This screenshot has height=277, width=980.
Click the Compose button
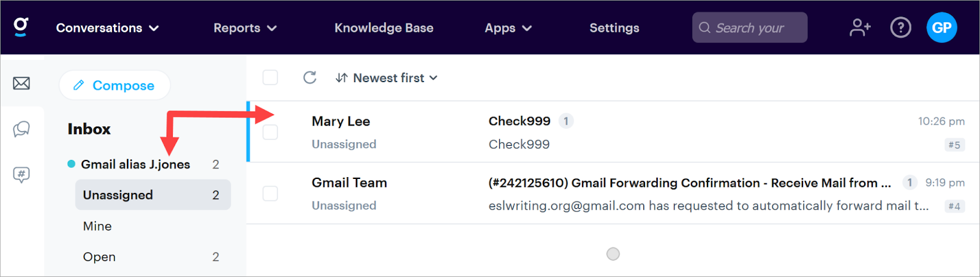point(115,86)
